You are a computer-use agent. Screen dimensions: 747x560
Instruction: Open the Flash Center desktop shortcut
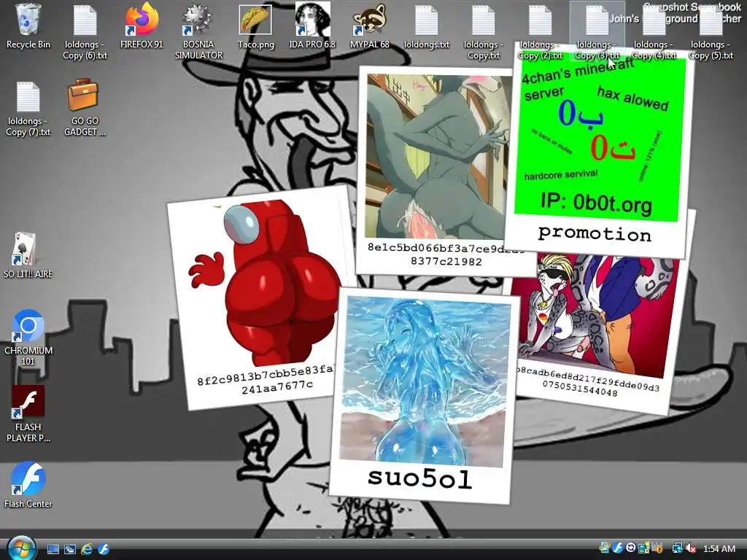28,485
